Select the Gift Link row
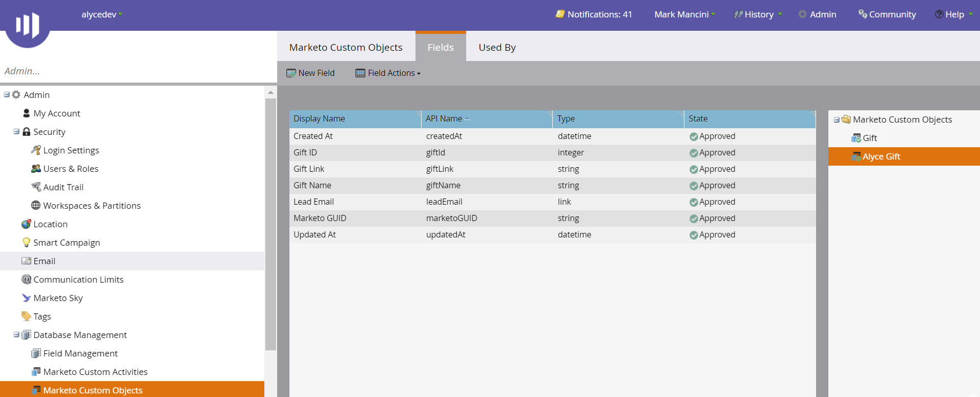Image resolution: width=980 pixels, height=397 pixels. [552, 169]
